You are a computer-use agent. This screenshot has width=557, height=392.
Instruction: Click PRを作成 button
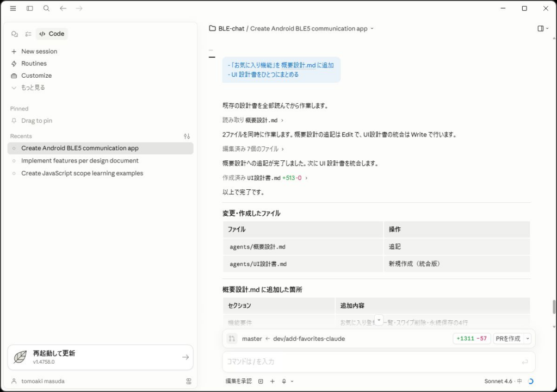click(x=508, y=339)
